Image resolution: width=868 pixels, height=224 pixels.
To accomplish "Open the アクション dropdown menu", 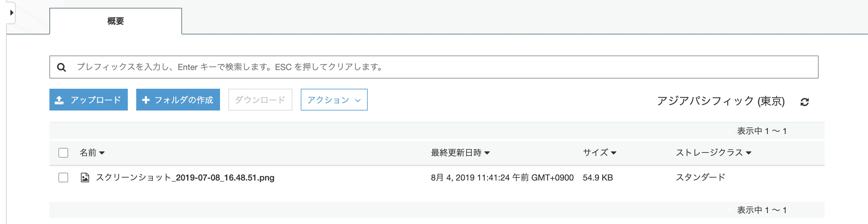I will (334, 100).
